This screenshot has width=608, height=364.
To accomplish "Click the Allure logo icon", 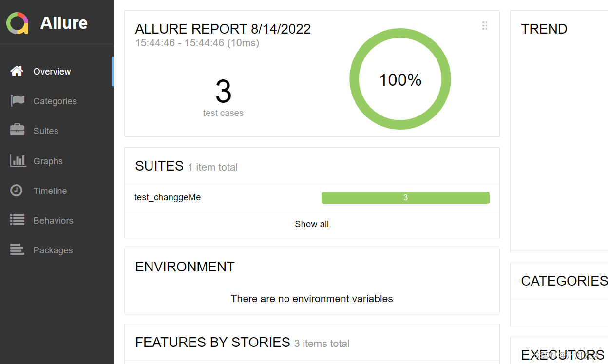I will (x=18, y=23).
